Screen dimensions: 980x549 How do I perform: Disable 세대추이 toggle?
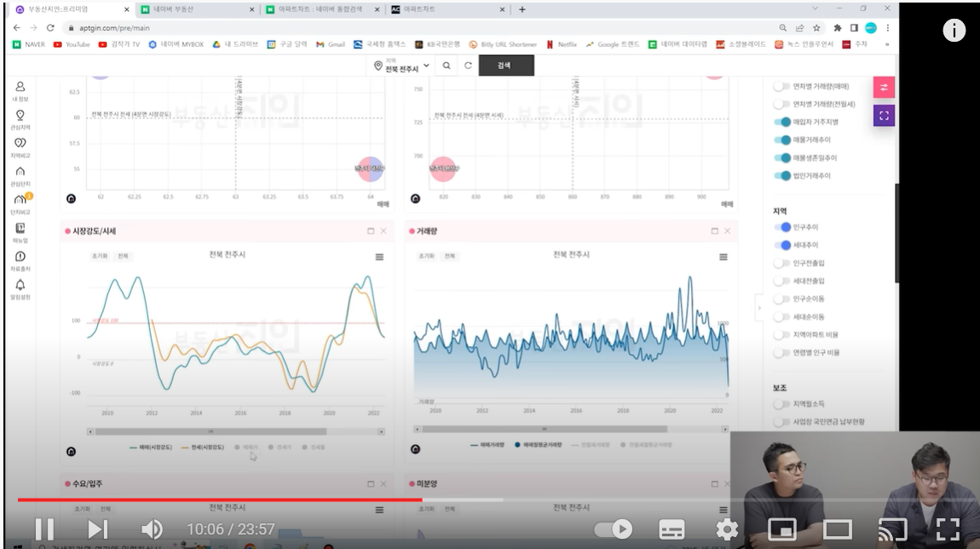782,246
